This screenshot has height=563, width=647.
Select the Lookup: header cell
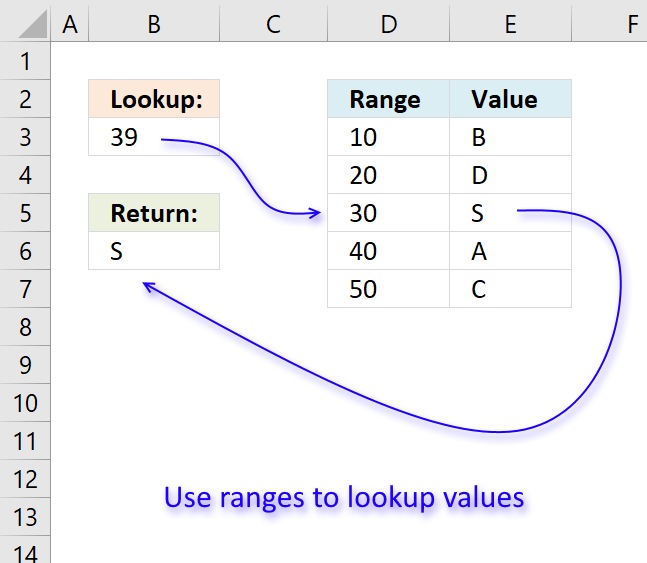pyautogui.click(x=153, y=100)
